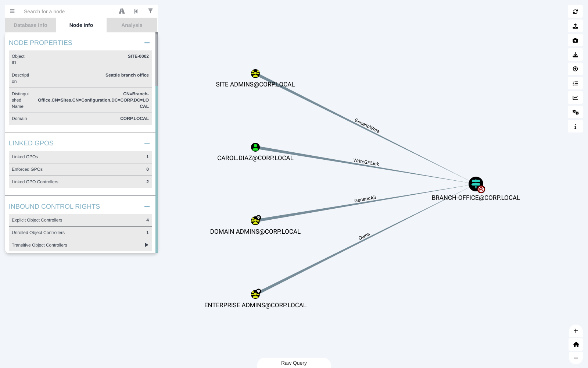Open settings gears icon
This screenshot has width=588, height=368.
coord(575,112)
